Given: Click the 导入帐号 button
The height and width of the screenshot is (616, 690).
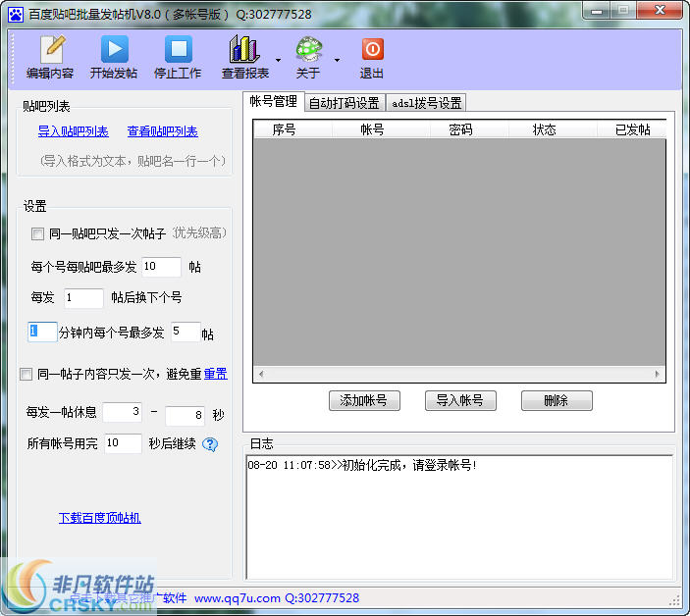Looking at the screenshot, I should point(460,400).
